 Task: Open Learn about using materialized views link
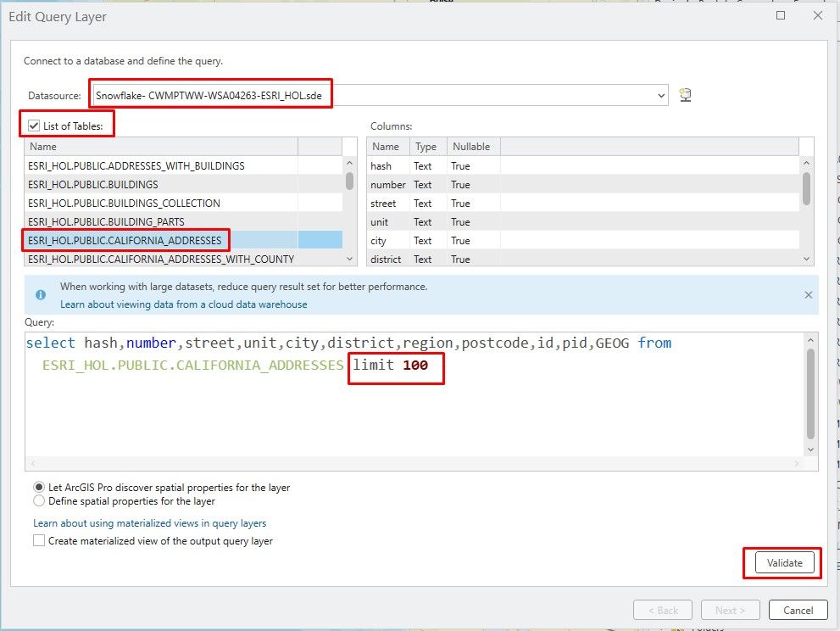(149, 523)
